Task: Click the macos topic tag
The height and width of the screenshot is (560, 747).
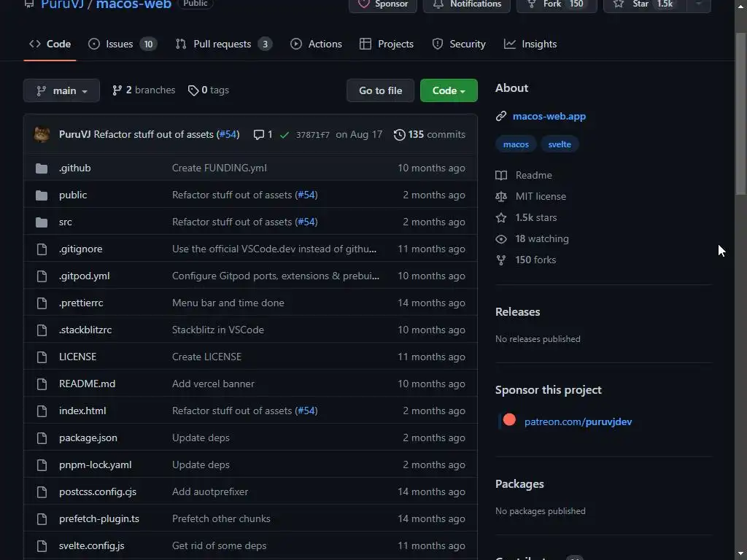Action: coord(516,144)
